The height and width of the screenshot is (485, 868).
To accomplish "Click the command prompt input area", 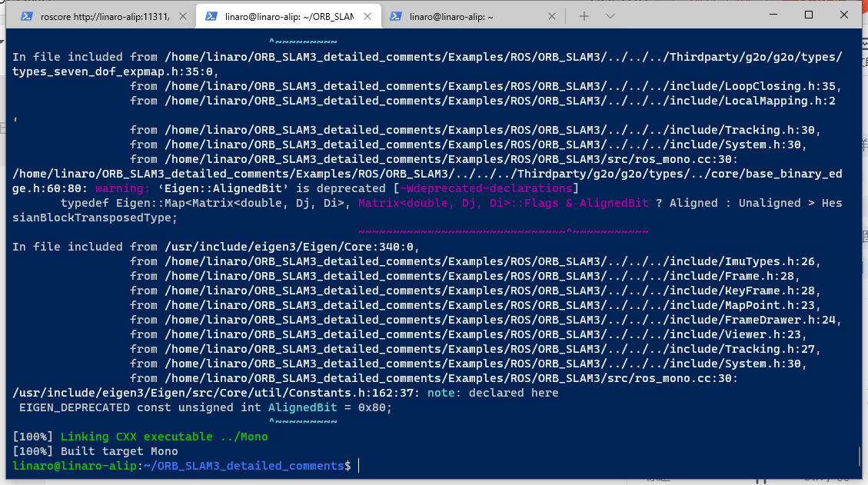I will pyautogui.click(x=359, y=466).
